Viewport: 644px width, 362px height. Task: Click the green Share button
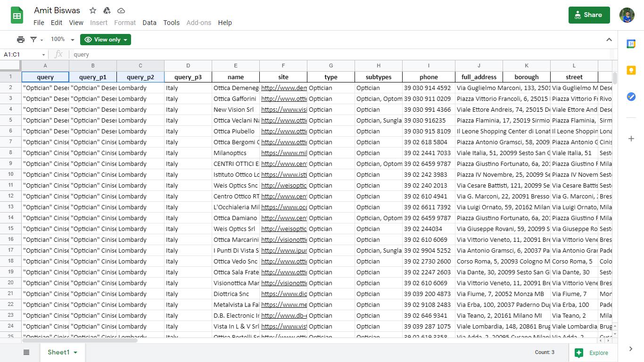[589, 15]
